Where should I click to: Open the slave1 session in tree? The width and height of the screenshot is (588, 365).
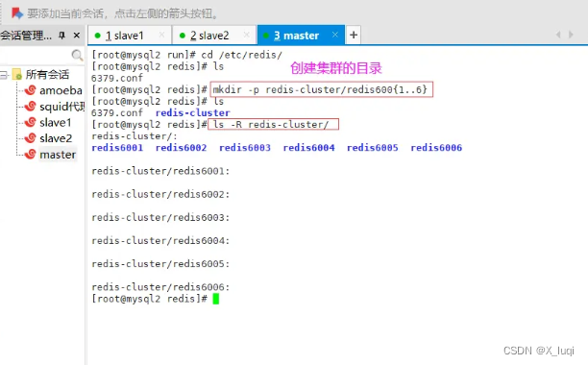(55, 123)
